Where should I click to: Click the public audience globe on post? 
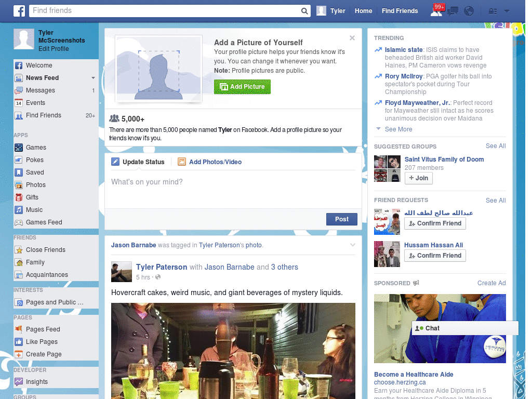(158, 277)
